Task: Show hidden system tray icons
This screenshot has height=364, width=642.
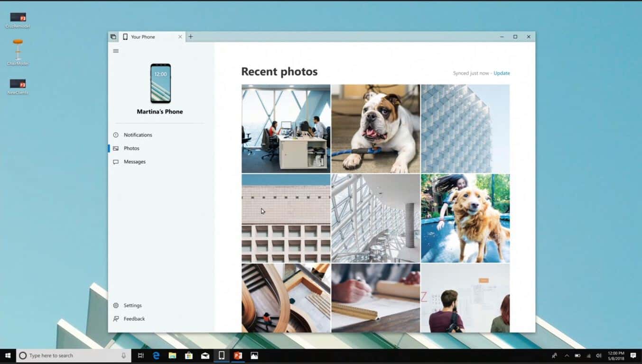Action: coord(567,355)
